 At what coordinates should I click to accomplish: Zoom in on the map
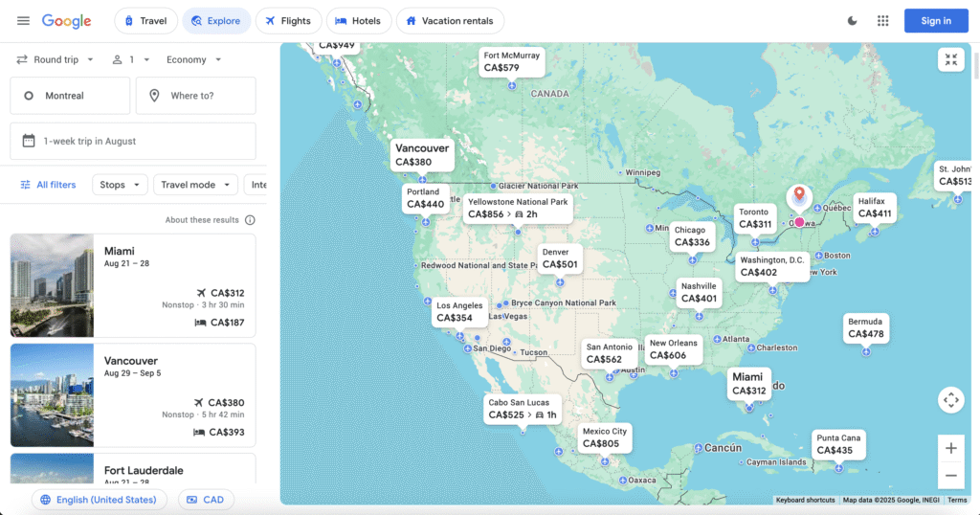click(x=950, y=448)
